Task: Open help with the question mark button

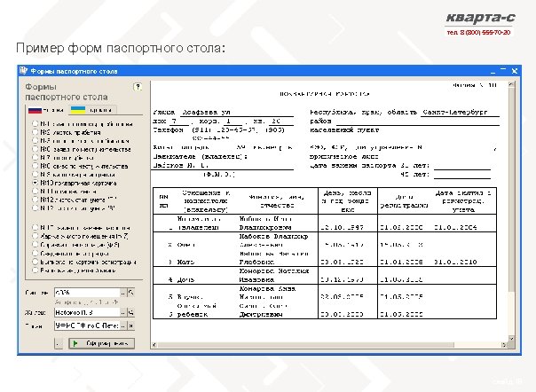Action: click(x=138, y=87)
